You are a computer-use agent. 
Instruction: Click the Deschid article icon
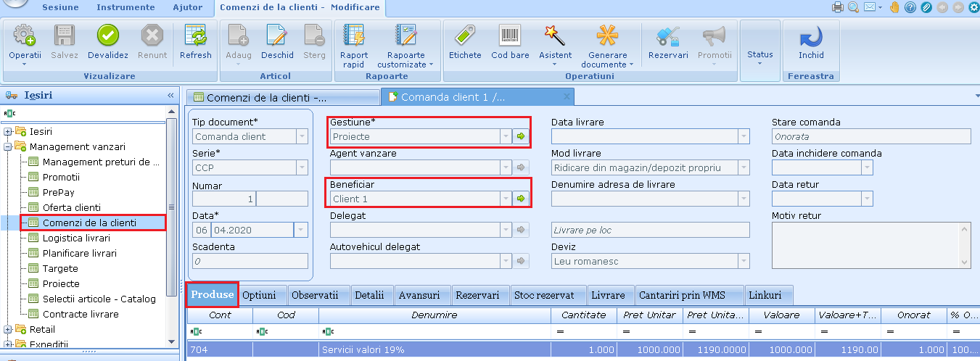click(x=277, y=36)
